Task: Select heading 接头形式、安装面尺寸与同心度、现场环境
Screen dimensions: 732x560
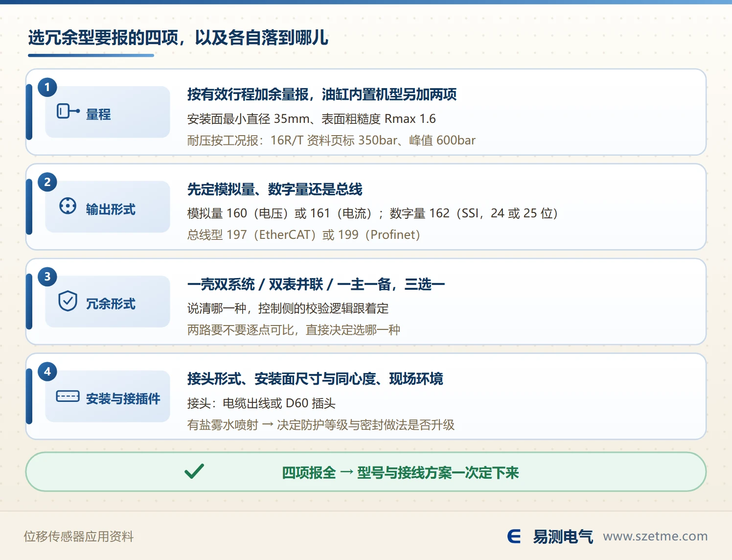Action: click(x=315, y=379)
